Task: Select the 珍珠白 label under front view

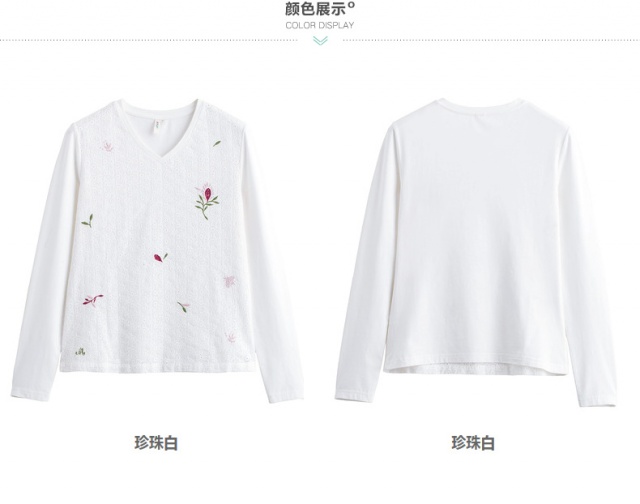Action: (x=156, y=443)
